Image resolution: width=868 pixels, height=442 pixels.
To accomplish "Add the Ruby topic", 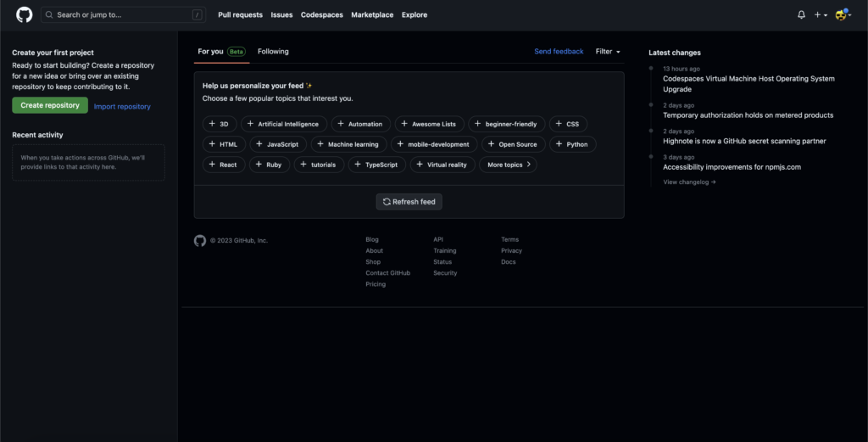I will click(270, 165).
